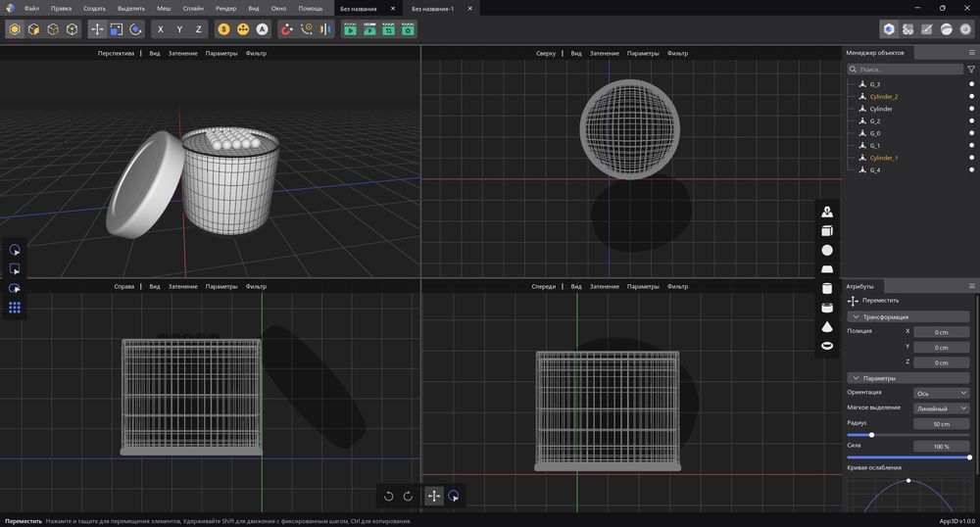Open Параметры menu in Справа viewport
The height and width of the screenshot is (527, 980).
coord(221,287)
